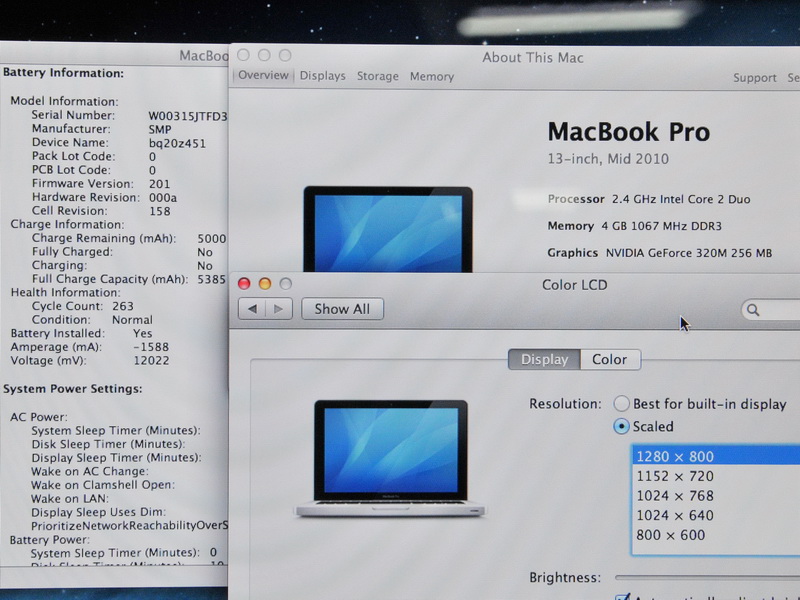Click the 'Battery Information:' heading
Image resolution: width=800 pixels, height=600 pixels.
point(63,73)
